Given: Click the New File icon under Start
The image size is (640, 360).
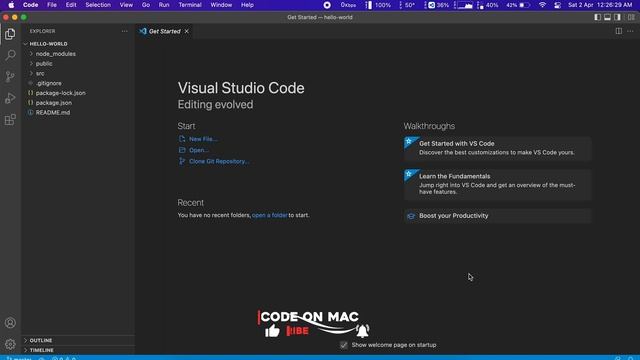Looking at the screenshot, I should pos(182,139).
